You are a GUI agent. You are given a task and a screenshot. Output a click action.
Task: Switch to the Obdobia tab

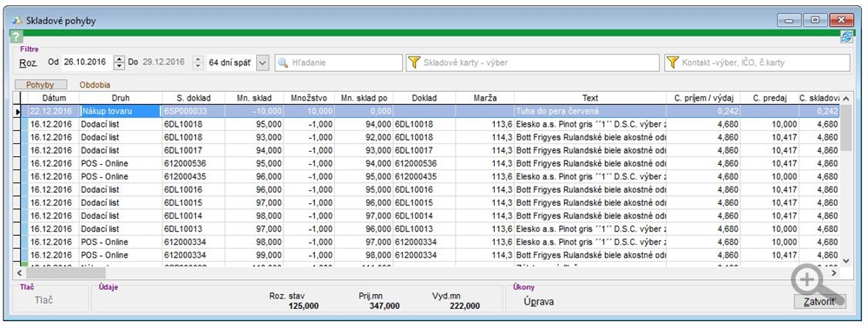pyautogui.click(x=95, y=85)
